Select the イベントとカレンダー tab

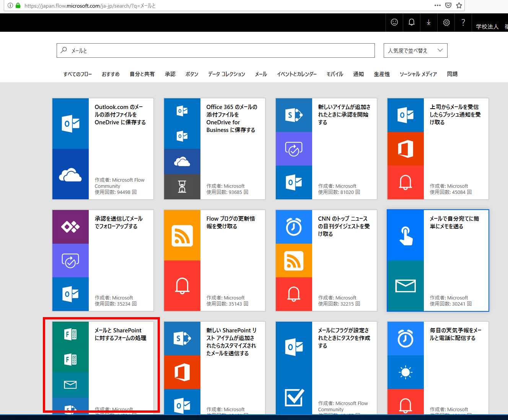click(296, 74)
